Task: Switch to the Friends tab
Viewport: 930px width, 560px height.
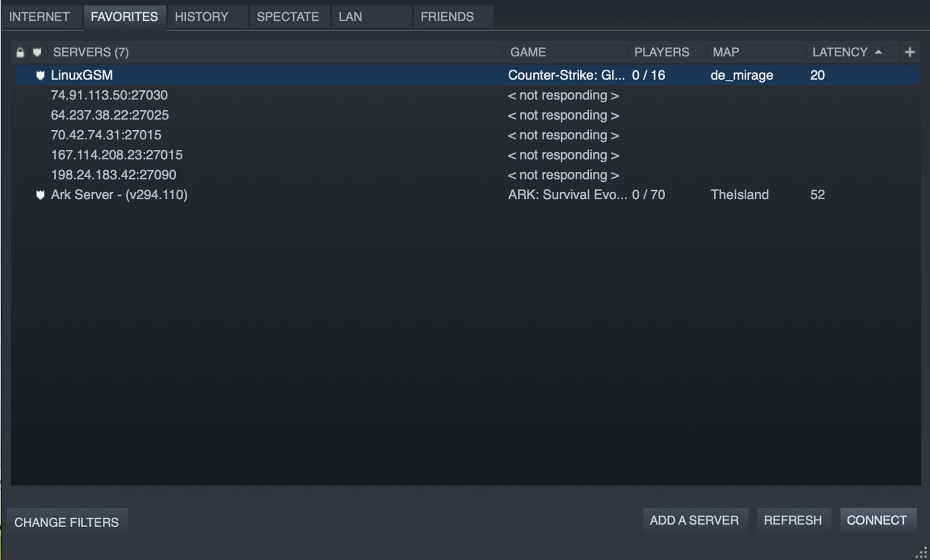Action: (x=446, y=16)
